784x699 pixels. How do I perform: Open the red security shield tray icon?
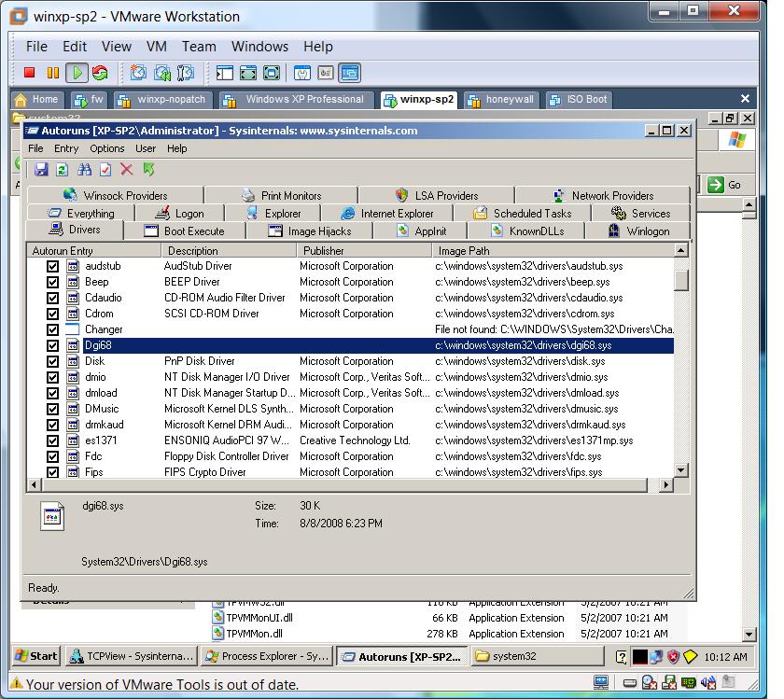pyautogui.click(x=673, y=656)
